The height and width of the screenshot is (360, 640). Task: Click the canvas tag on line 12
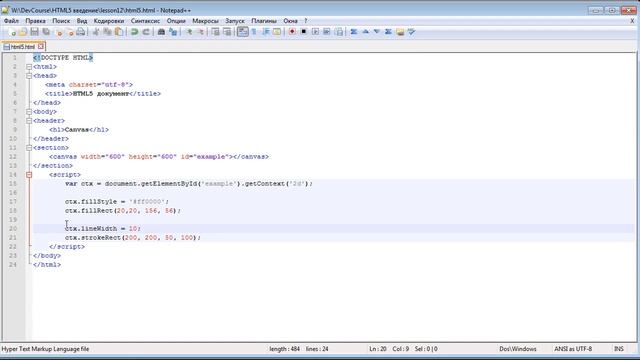tap(159, 157)
